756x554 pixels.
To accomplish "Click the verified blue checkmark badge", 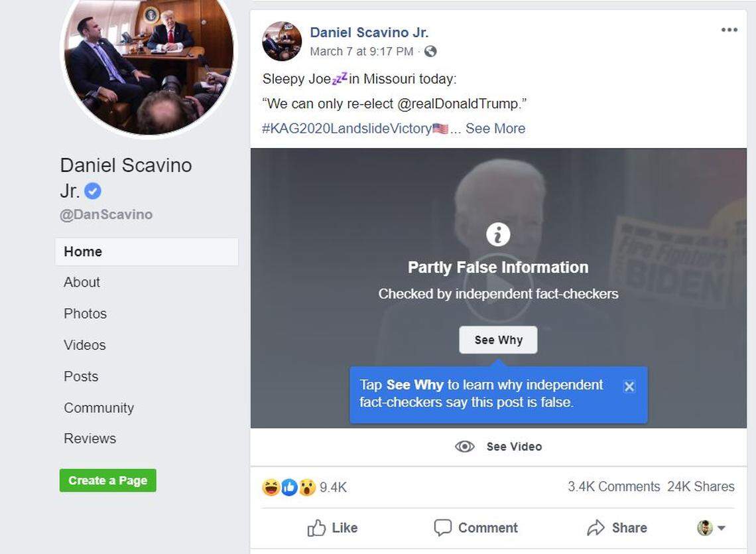I will click(x=92, y=190).
